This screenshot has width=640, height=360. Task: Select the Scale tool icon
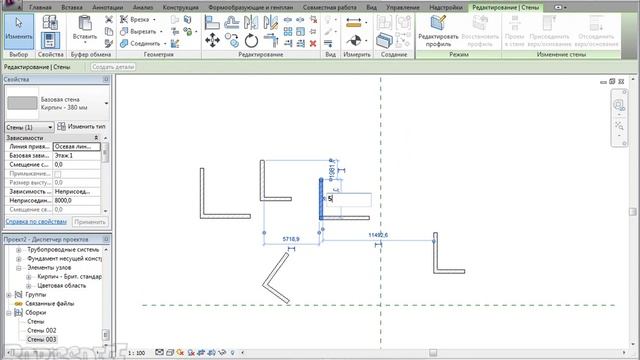tap(300, 31)
